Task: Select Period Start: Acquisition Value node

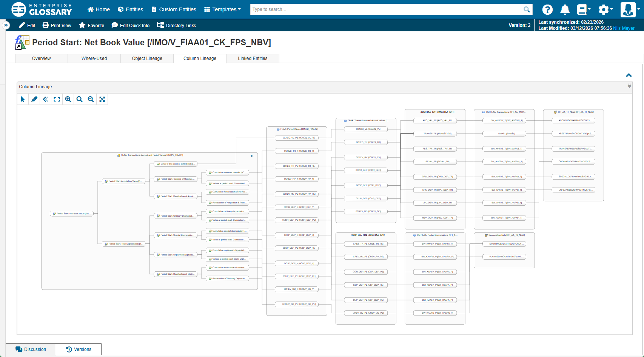Action: click(x=123, y=181)
